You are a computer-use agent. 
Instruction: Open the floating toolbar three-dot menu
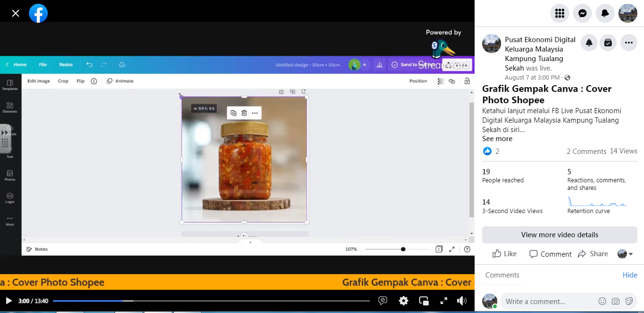point(255,113)
